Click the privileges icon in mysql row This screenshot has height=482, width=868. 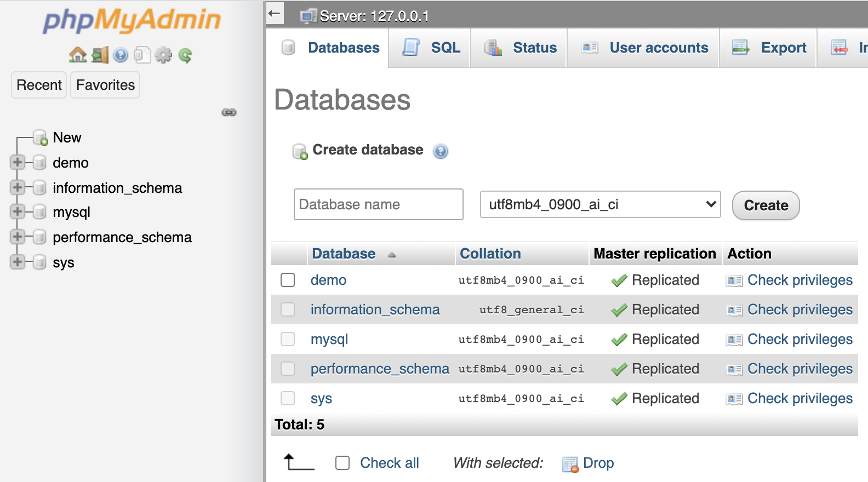point(734,340)
